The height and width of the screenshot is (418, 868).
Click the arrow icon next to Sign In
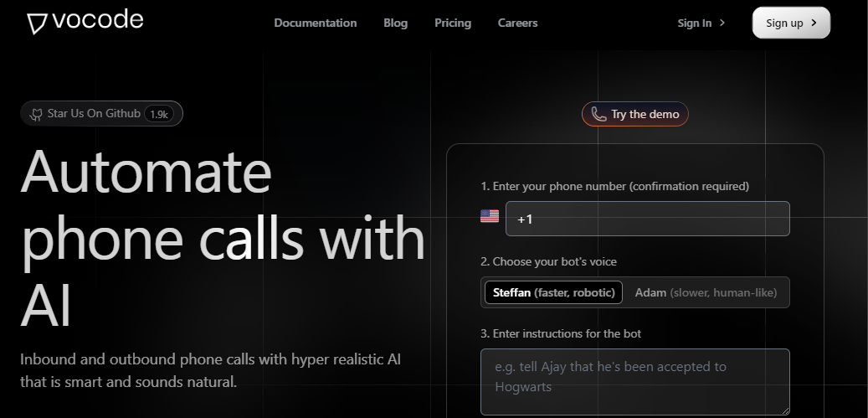[722, 23]
